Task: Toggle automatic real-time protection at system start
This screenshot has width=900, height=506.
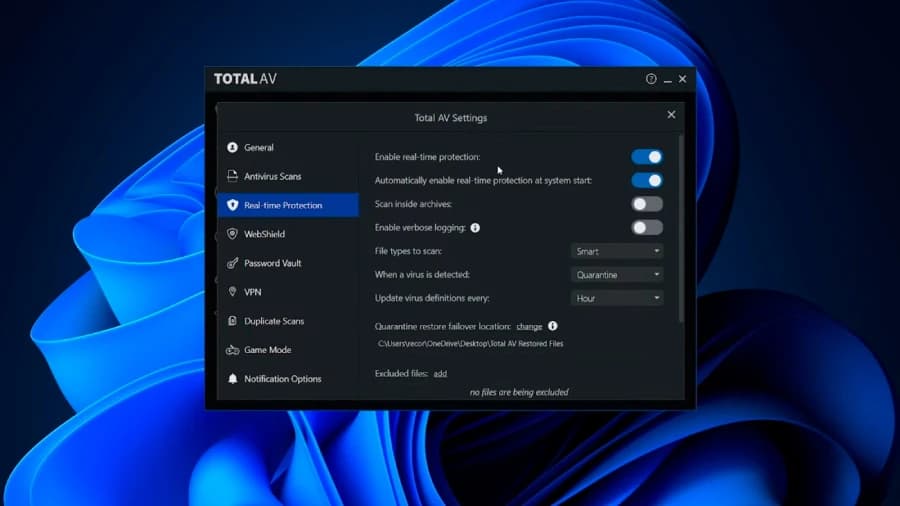Action: [647, 180]
